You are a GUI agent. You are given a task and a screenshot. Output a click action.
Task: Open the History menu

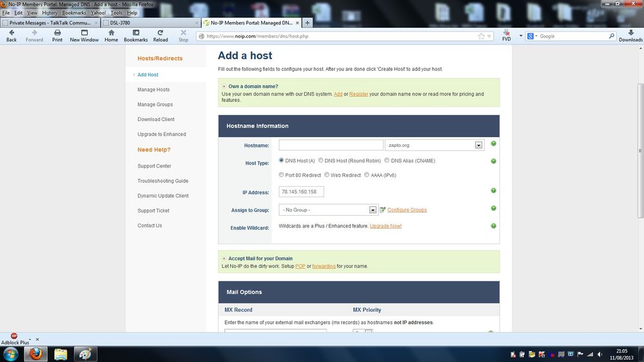click(x=50, y=13)
